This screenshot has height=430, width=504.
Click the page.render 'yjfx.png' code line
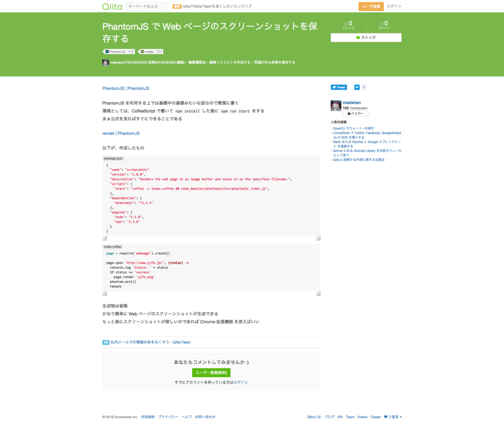(134, 277)
